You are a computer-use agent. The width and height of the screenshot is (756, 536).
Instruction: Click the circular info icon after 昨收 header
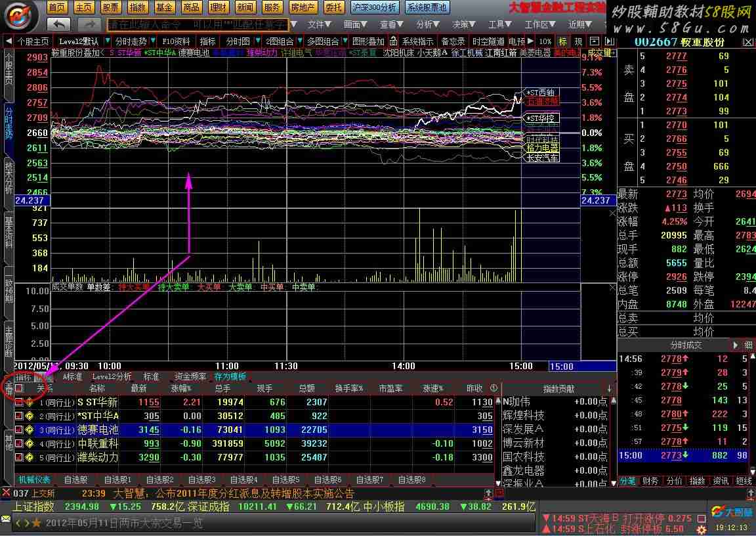coord(493,388)
